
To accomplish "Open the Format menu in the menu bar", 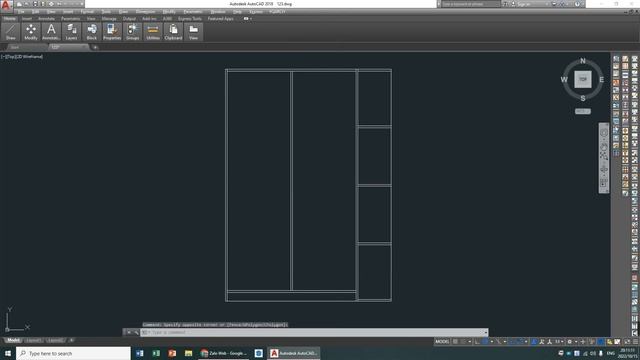I will coord(87,12).
